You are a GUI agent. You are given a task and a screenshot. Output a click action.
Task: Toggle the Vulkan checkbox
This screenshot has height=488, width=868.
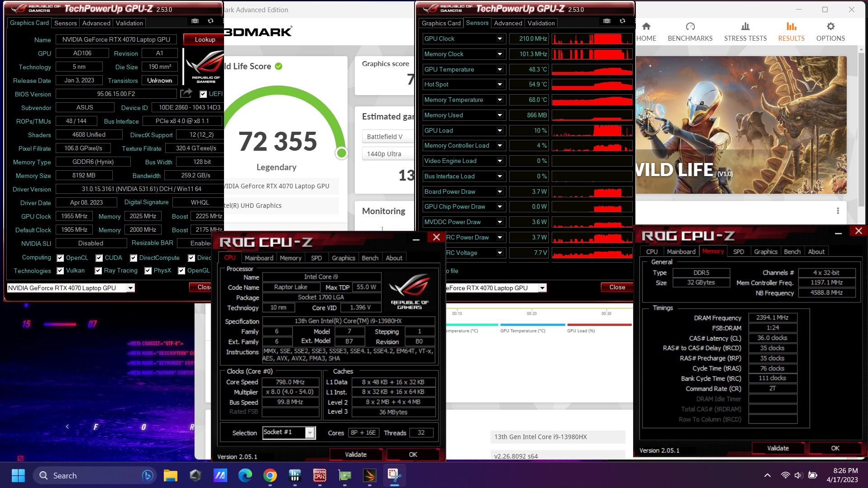point(60,271)
